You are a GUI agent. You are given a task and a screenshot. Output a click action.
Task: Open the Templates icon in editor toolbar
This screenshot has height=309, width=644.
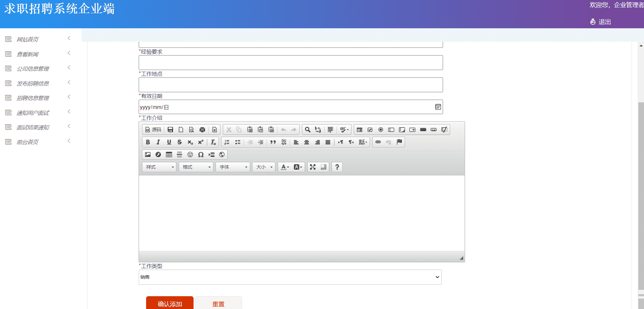pyautogui.click(x=214, y=130)
